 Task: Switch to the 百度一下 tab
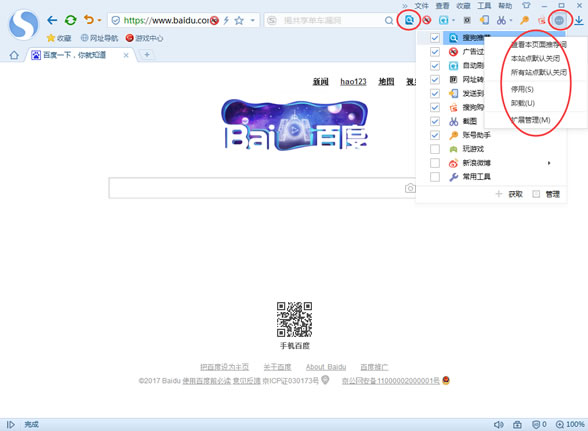79,55
